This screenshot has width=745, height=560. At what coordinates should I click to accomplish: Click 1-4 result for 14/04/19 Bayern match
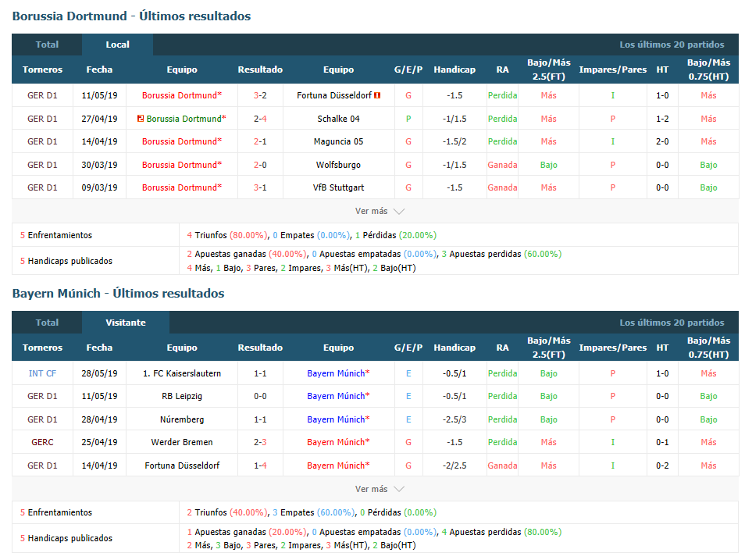[260, 465]
